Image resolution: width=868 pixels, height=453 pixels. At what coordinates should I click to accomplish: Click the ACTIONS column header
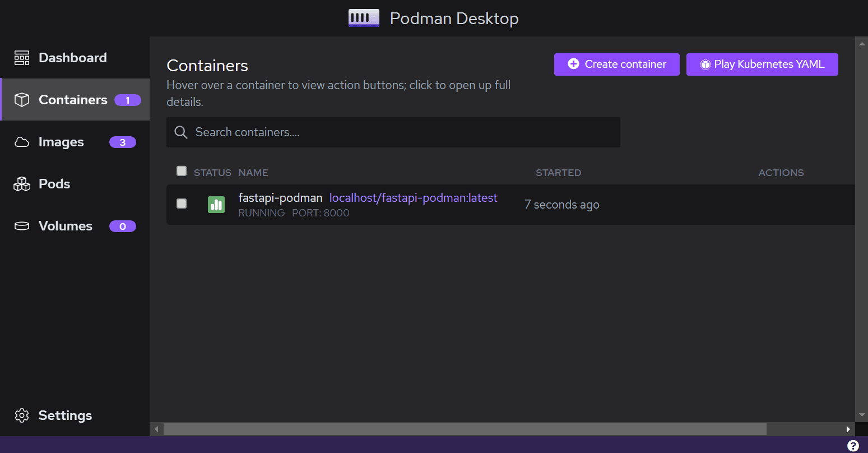(x=781, y=173)
